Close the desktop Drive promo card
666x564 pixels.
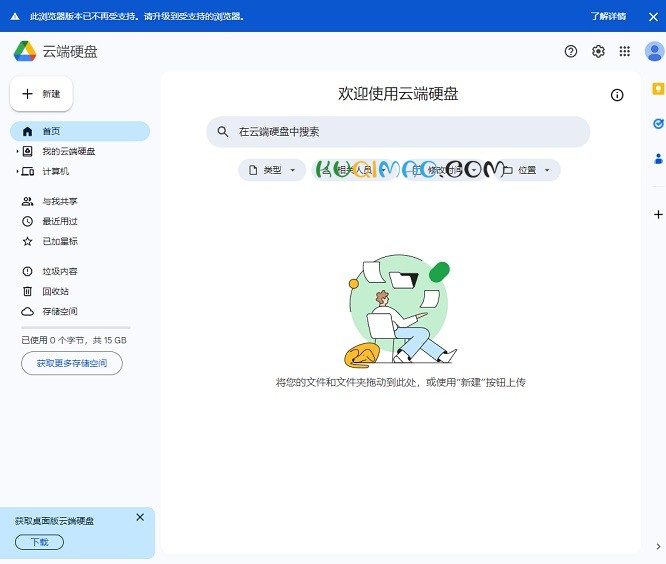[140, 517]
